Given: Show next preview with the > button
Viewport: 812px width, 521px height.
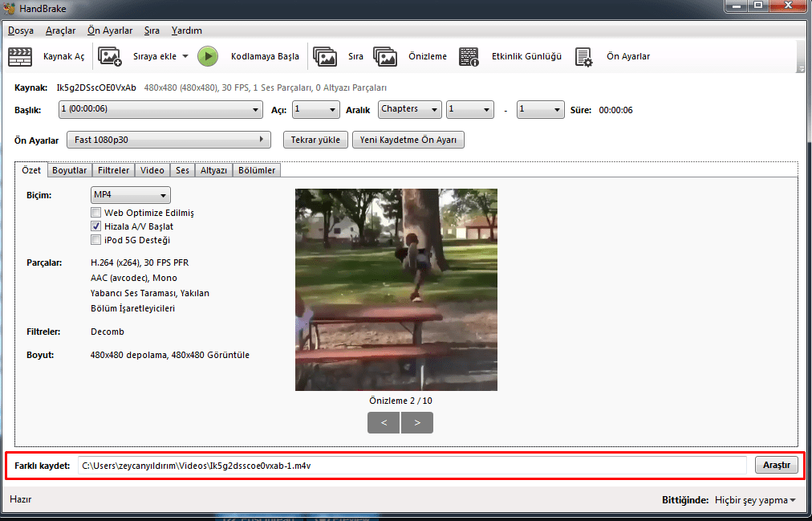Looking at the screenshot, I should point(417,422).
